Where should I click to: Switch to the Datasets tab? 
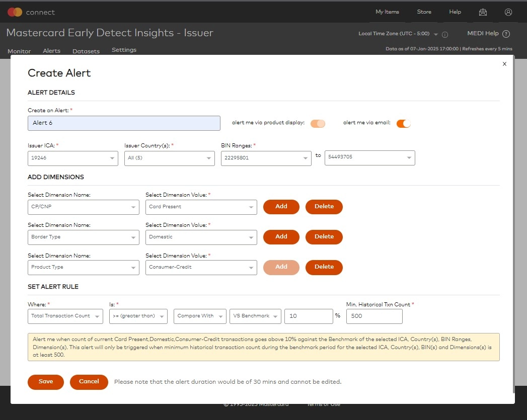tap(85, 51)
